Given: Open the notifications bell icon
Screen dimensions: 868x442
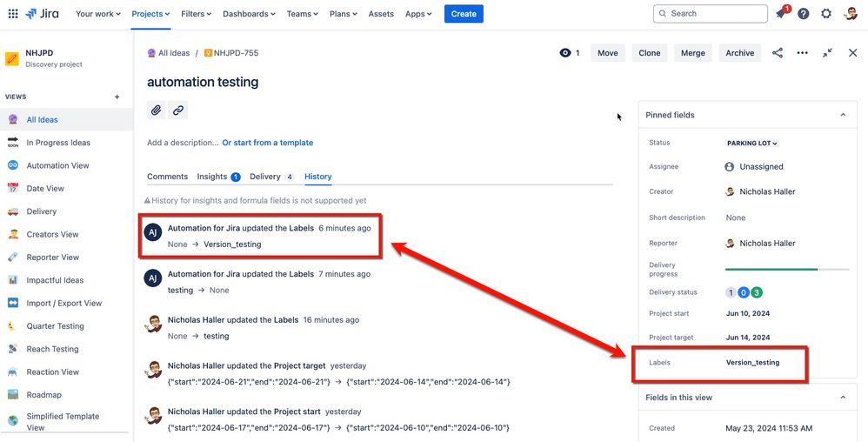Looking at the screenshot, I should [x=781, y=14].
